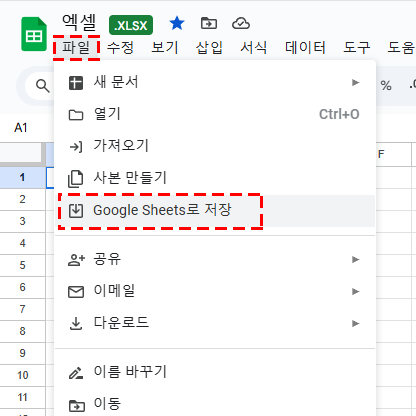Viewport: 416px width, 416px height.
Task: Click the 엑셀 document title
Action: pos(79,23)
